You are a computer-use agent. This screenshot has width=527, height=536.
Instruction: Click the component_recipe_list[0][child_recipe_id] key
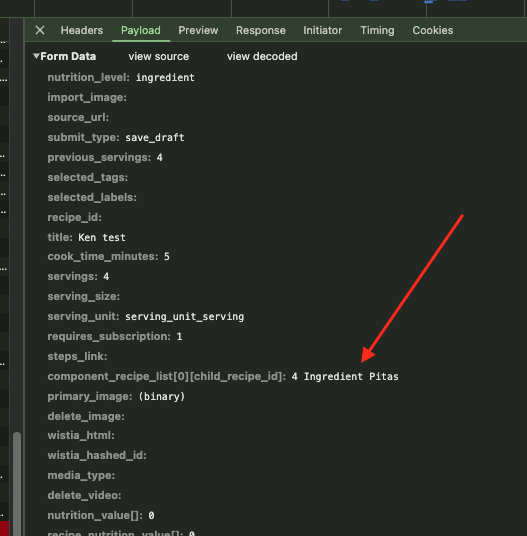[167, 376]
